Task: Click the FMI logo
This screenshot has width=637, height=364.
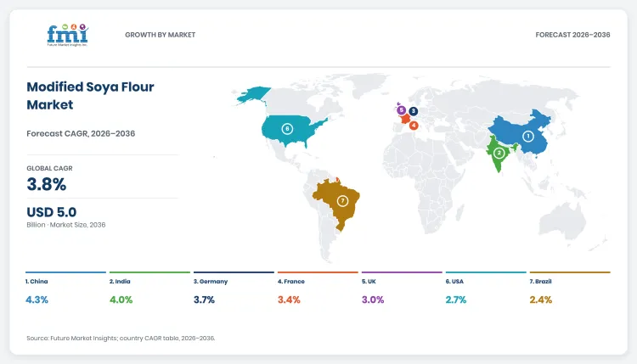Action: (x=68, y=35)
